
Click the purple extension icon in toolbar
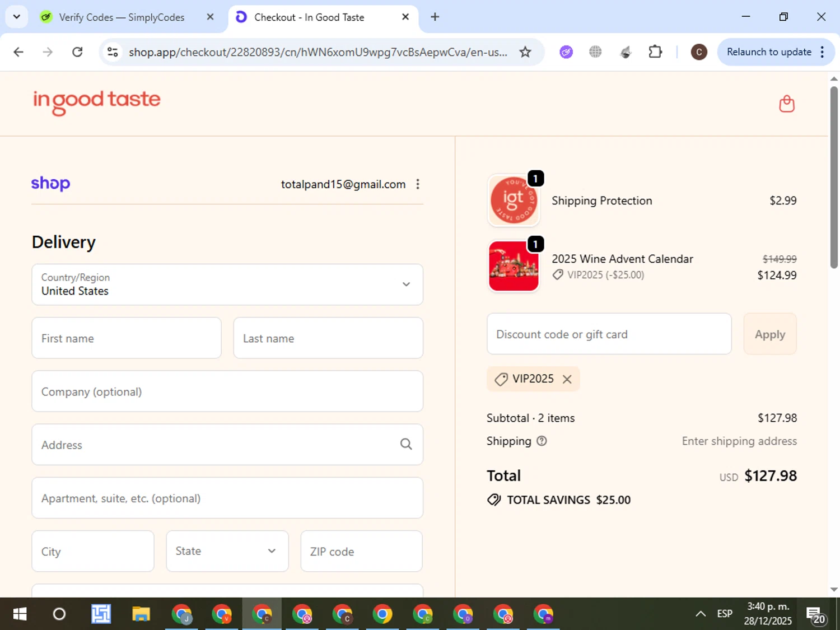pyautogui.click(x=566, y=52)
